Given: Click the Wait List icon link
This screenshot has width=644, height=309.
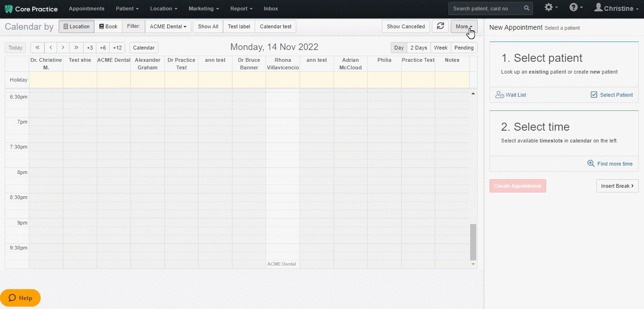Looking at the screenshot, I should click(x=511, y=95).
